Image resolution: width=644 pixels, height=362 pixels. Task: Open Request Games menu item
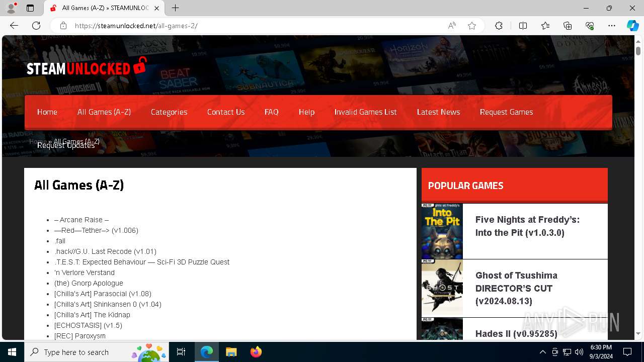pyautogui.click(x=506, y=112)
